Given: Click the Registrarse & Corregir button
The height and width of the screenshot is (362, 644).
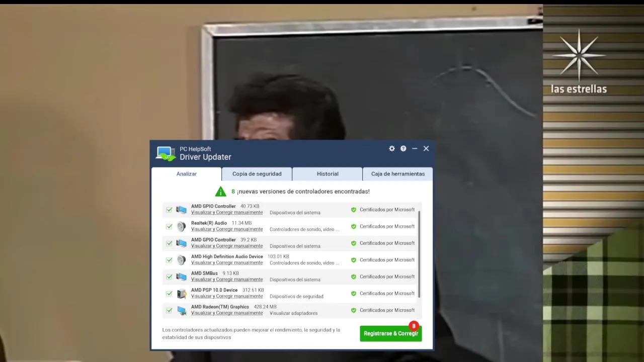Looking at the screenshot, I should pos(391,333).
